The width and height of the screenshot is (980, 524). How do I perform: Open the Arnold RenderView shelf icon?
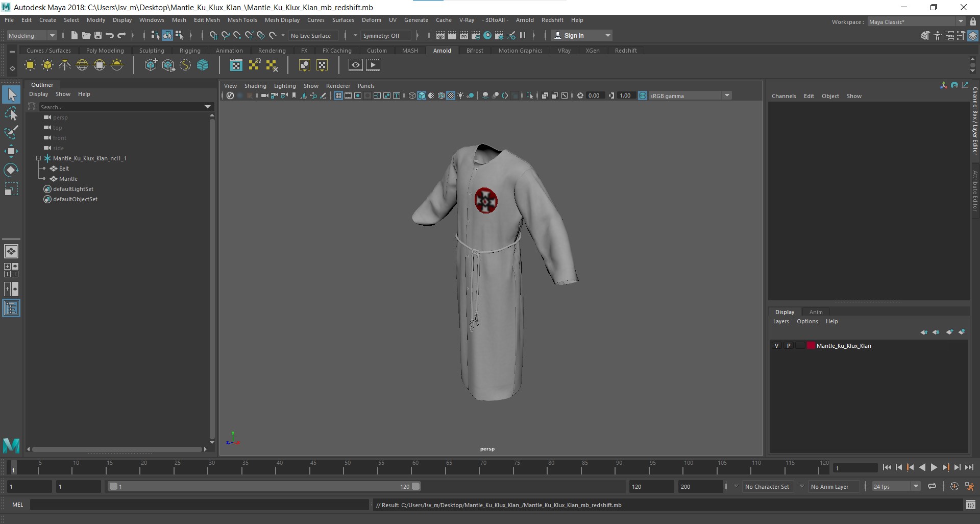point(356,65)
